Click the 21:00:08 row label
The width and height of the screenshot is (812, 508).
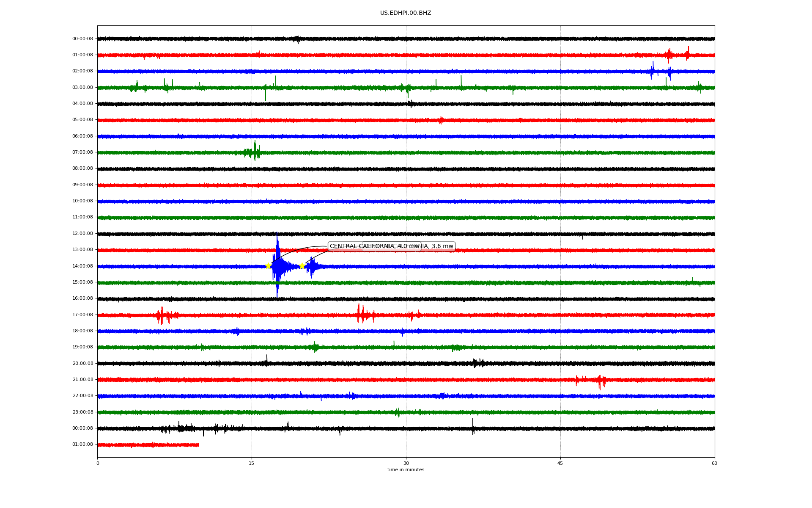coord(82,379)
